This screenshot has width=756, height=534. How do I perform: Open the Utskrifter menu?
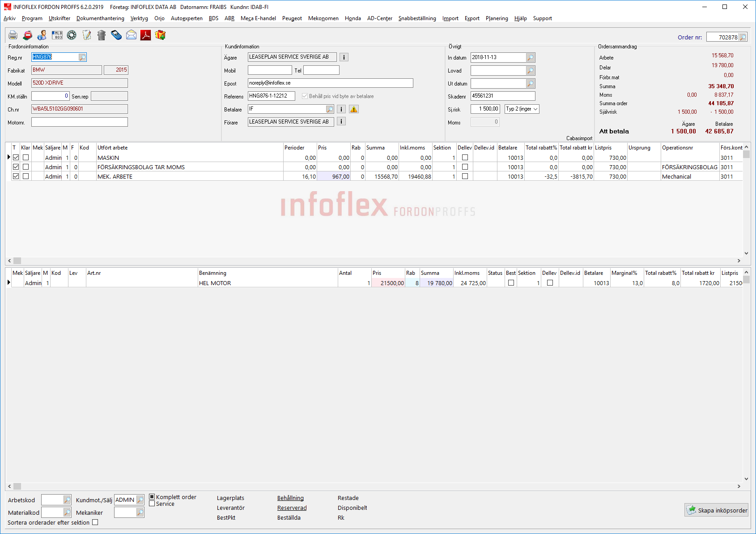59,18
